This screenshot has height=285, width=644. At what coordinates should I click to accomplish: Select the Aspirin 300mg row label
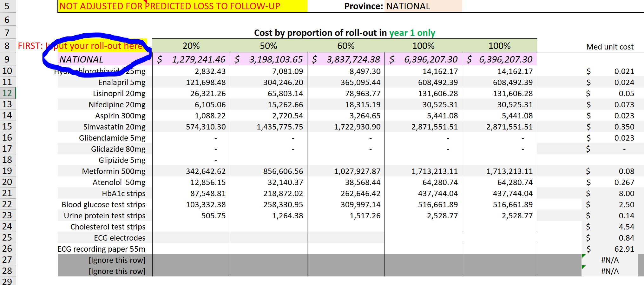(x=120, y=116)
